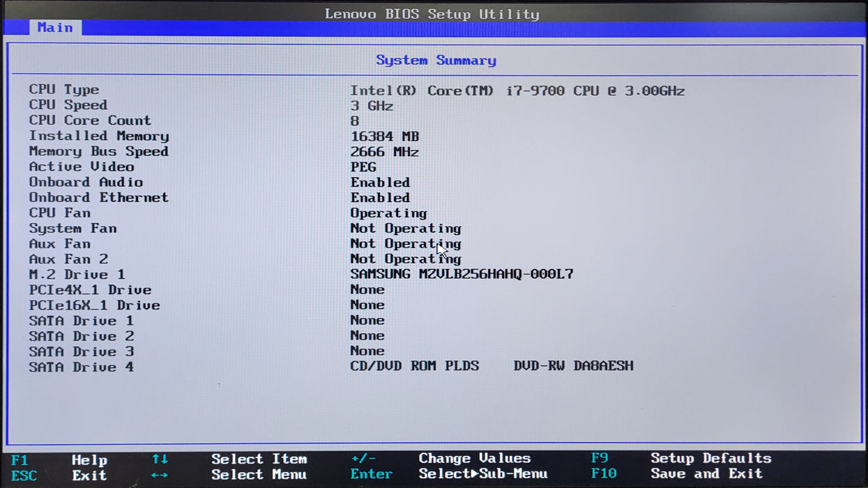Click the PEG value
This screenshot has height=488, width=868.
coord(363,167)
